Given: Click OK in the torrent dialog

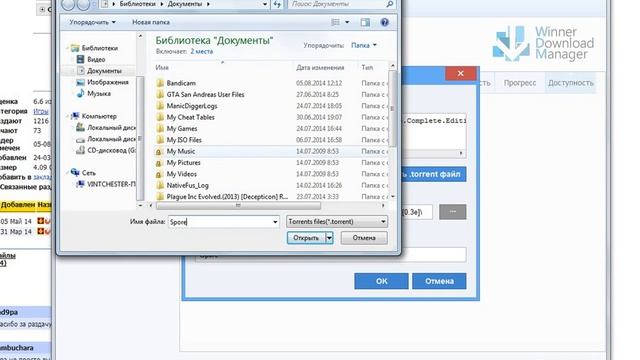Looking at the screenshot, I should (381, 281).
